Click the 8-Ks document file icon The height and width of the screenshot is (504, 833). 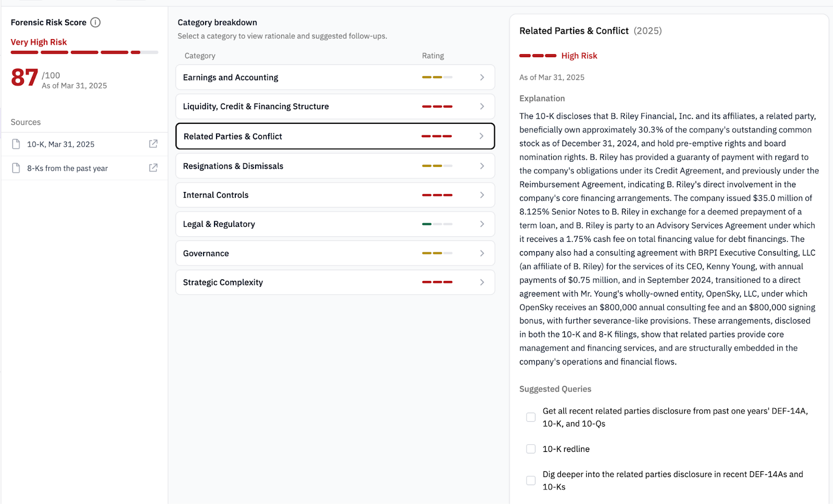point(16,168)
